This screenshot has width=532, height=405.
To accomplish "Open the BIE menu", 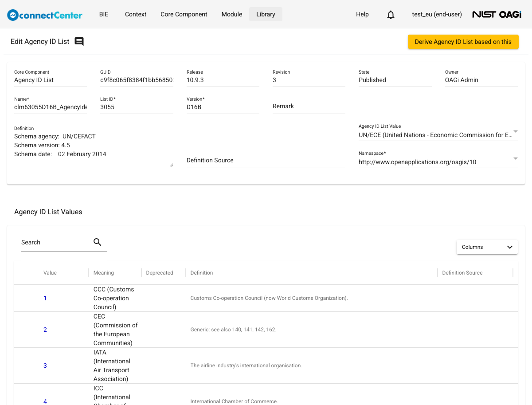I will pyautogui.click(x=104, y=14).
